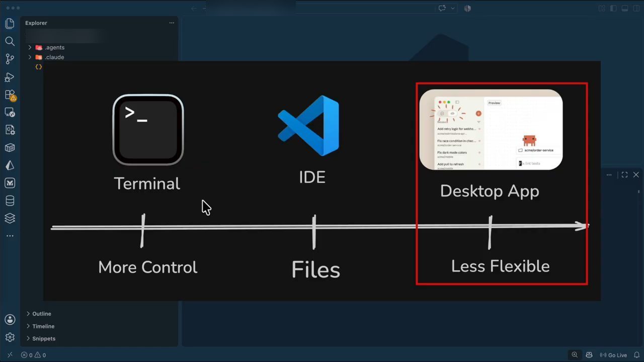This screenshot has width=644, height=362.
Task: Close the bottom panel
Action: (636, 175)
